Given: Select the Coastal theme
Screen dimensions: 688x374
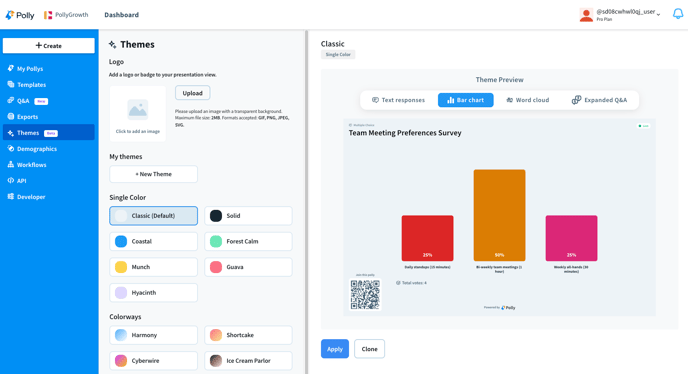Looking at the screenshot, I should coord(154,241).
